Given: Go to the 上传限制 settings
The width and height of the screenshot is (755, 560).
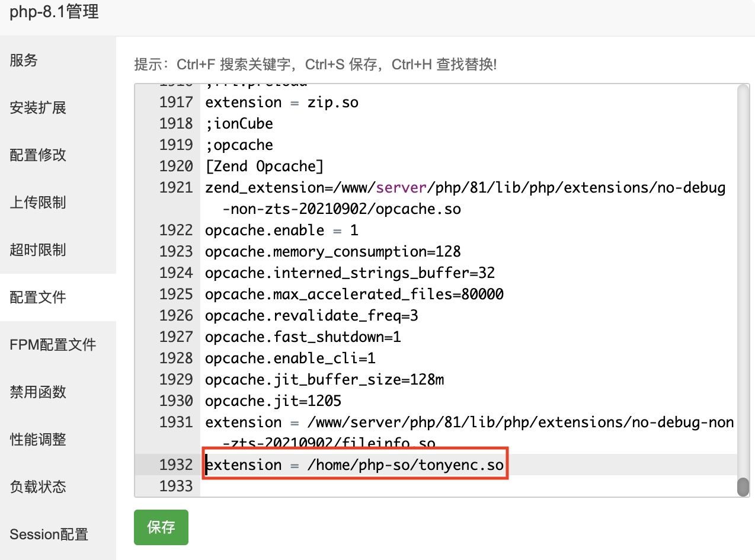Looking at the screenshot, I should [38, 203].
